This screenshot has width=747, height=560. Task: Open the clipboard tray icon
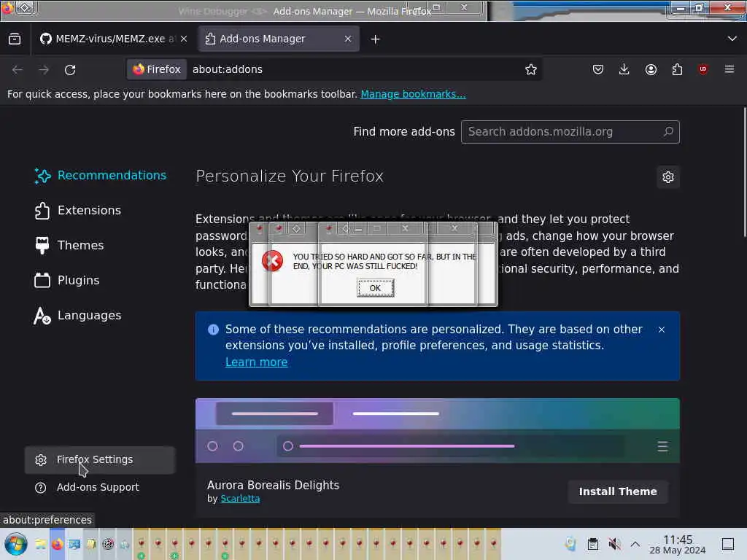pos(592,544)
